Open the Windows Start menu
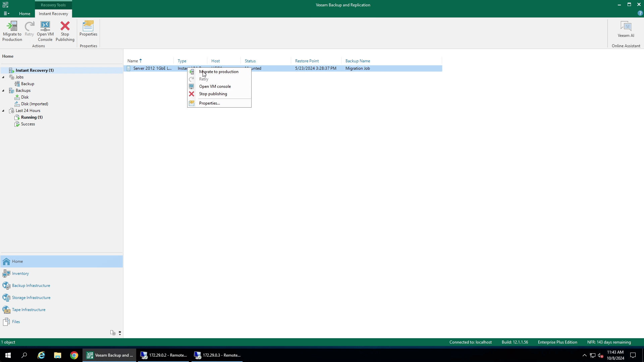The width and height of the screenshot is (644, 362). click(x=8, y=355)
